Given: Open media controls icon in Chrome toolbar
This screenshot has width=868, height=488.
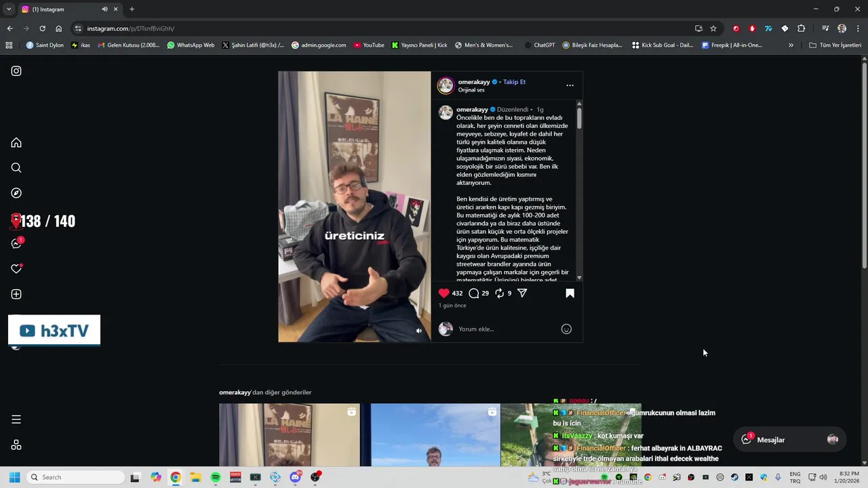Looking at the screenshot, I should 825,28.
